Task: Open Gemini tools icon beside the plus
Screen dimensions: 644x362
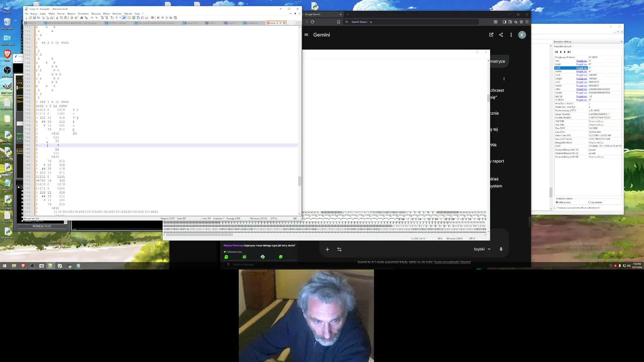Action: coord(339,249)
